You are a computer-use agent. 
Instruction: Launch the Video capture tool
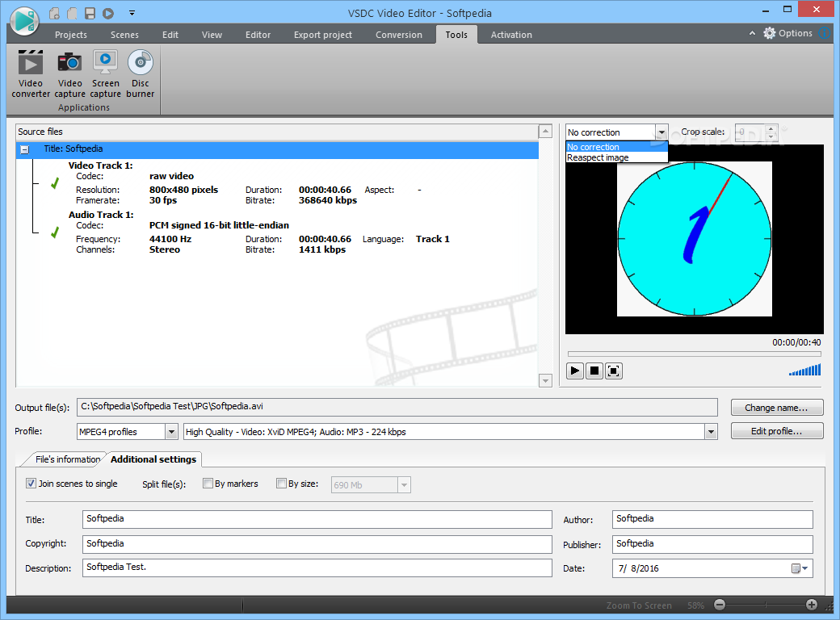coord(69,74)
